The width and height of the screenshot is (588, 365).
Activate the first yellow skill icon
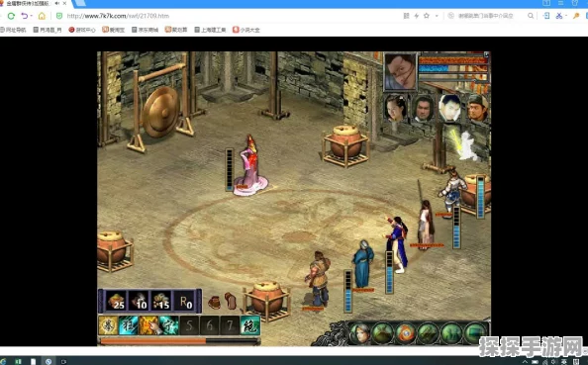tap(108, 325)
